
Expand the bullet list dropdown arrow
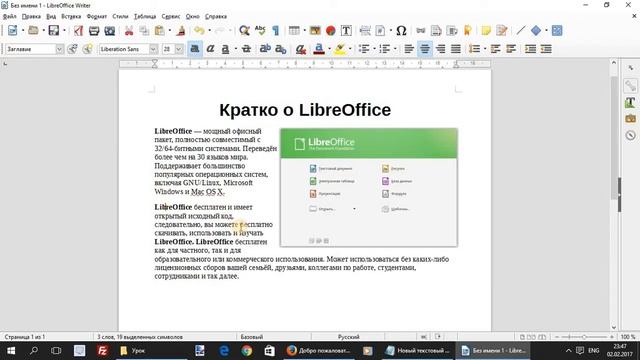click(374, 49)
